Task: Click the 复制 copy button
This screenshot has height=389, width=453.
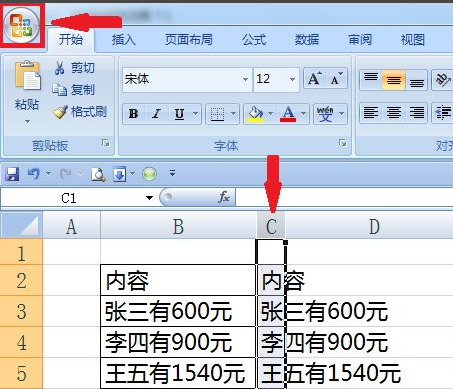Action: coord(73,90)
